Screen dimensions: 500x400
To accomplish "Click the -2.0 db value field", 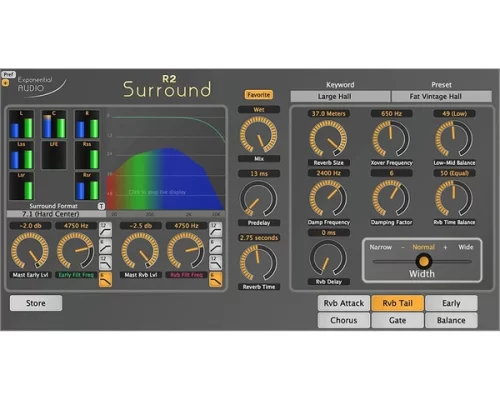I will [30, 226].
